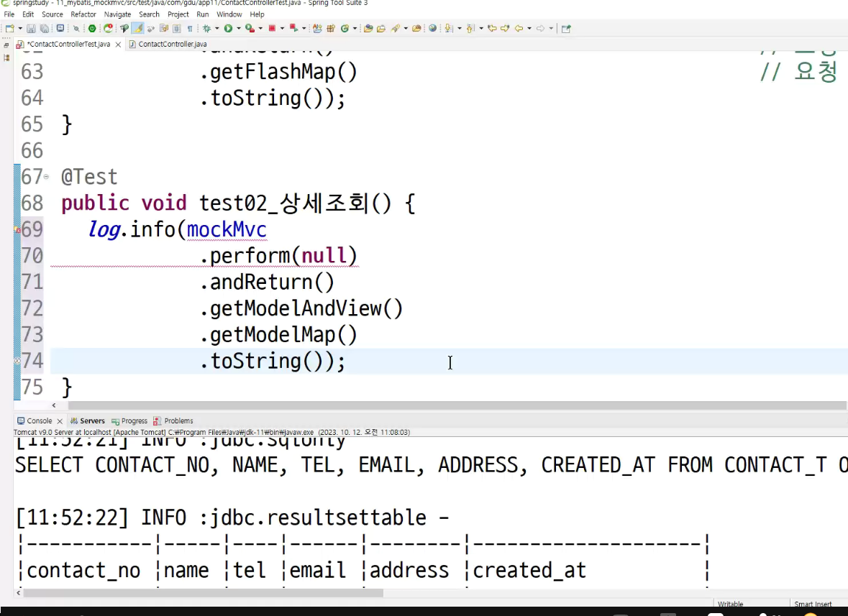Click the mockMvc identifier on line 69
This screenshot has width=848, height=616.
coord(227,229)
